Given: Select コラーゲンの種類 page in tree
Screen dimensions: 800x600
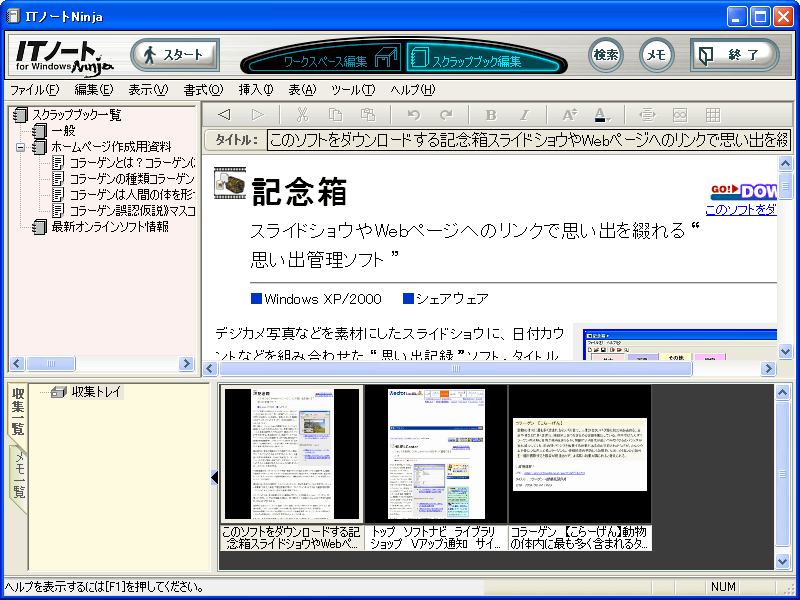Looking at the screenshot, I should tap(132, 179).
